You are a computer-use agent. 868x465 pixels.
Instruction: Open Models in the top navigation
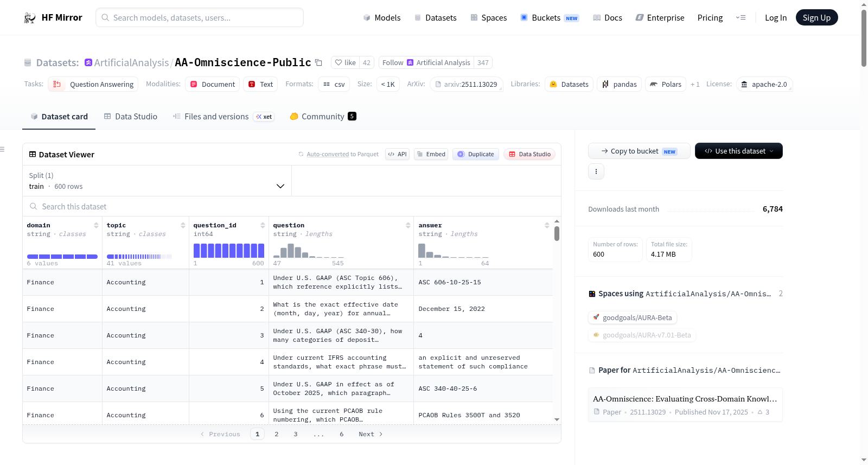382,17
